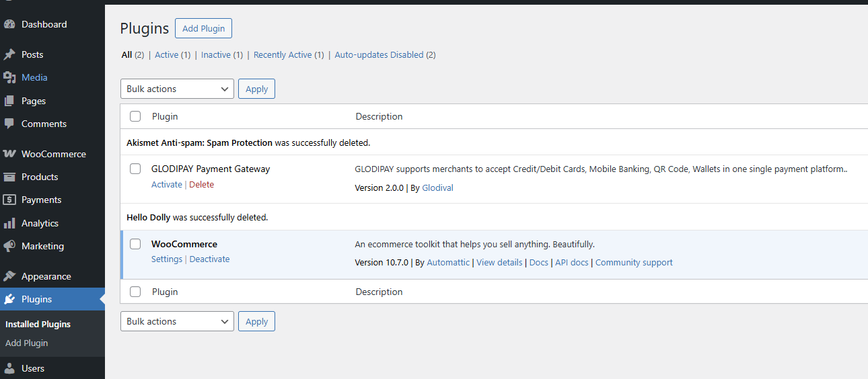Screen dimensions: 868x379
Task: Click the Products archive box icon
Action: tap(9, 177)
